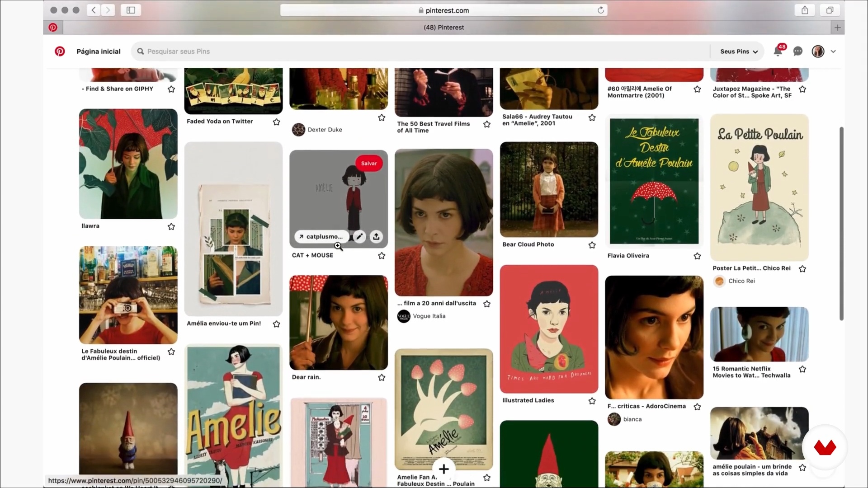868x488 pixels.
Task: Toggle the Safari sidebar button
Action: (x=131, y=10)
